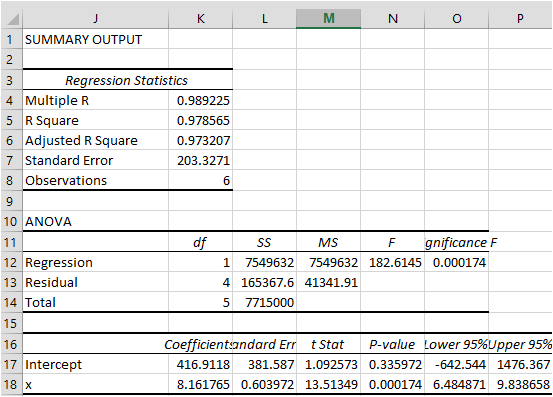This screenshot has height=397, width=553.
Task: Select Intercept t Stat 1.092573
Action: (x=328, y=364)
